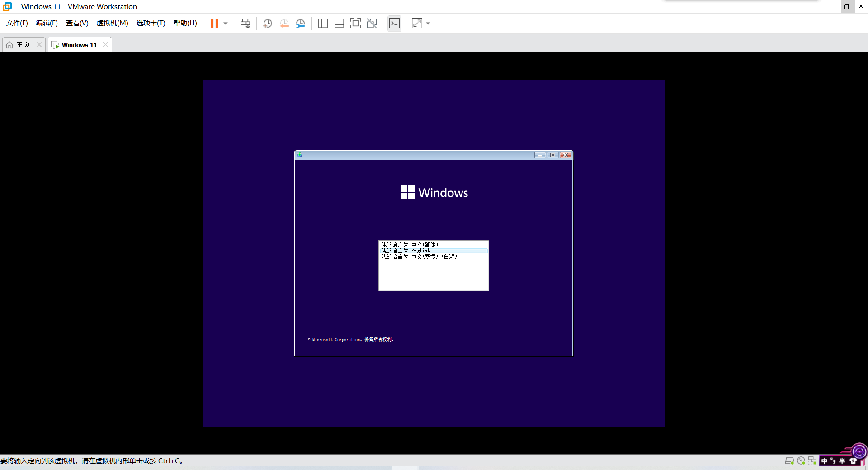868x470 pixels.
Task: Select 我的语言为 中文(简体) option
Action: (434, 245)
